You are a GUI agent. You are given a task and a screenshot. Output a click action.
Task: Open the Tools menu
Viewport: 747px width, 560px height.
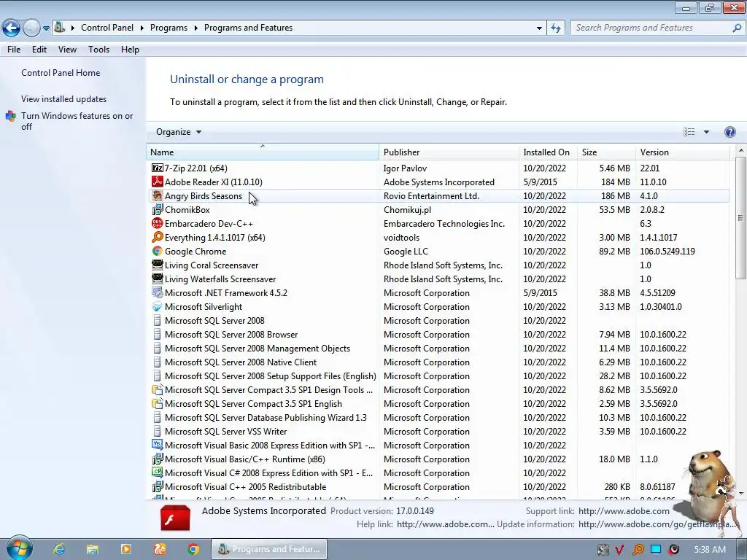coord(98,50)
